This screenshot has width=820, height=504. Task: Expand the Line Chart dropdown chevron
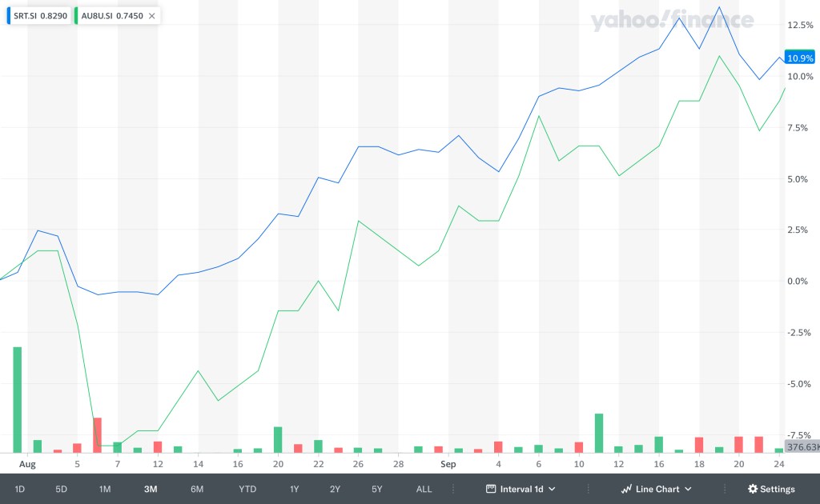688,489
